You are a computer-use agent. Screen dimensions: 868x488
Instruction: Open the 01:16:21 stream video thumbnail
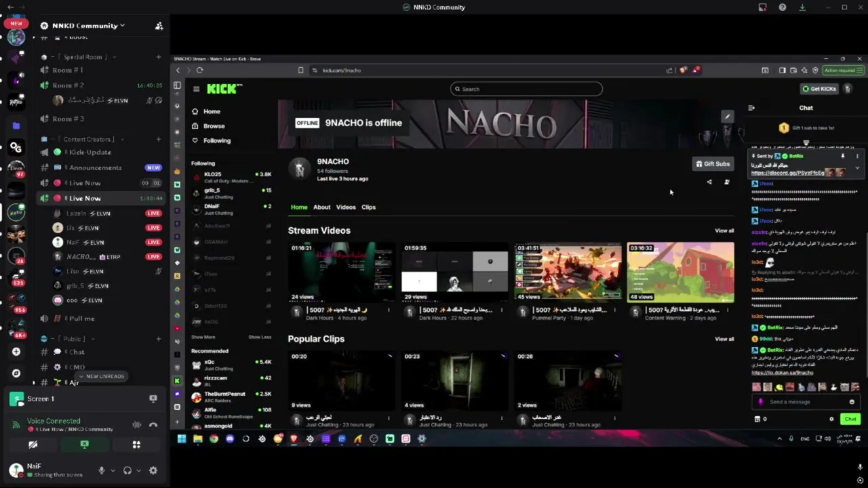pos(342,271)
